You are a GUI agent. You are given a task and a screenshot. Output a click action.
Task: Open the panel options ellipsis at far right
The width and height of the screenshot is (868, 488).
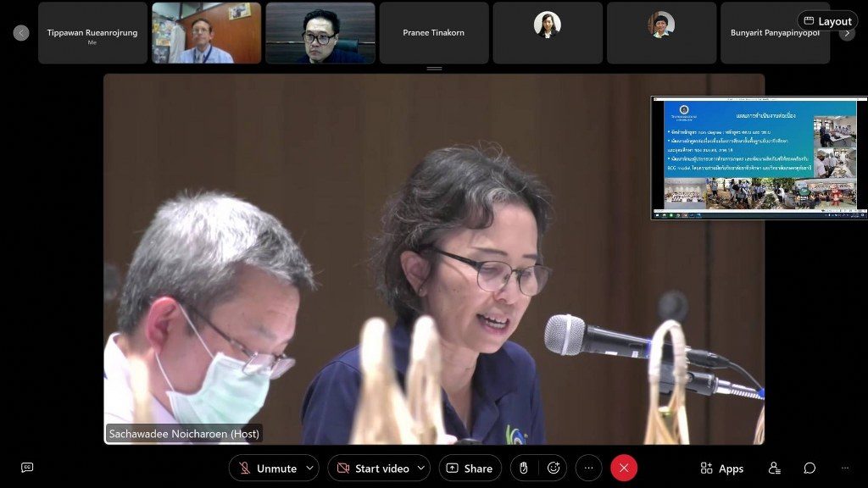[845, 468]
